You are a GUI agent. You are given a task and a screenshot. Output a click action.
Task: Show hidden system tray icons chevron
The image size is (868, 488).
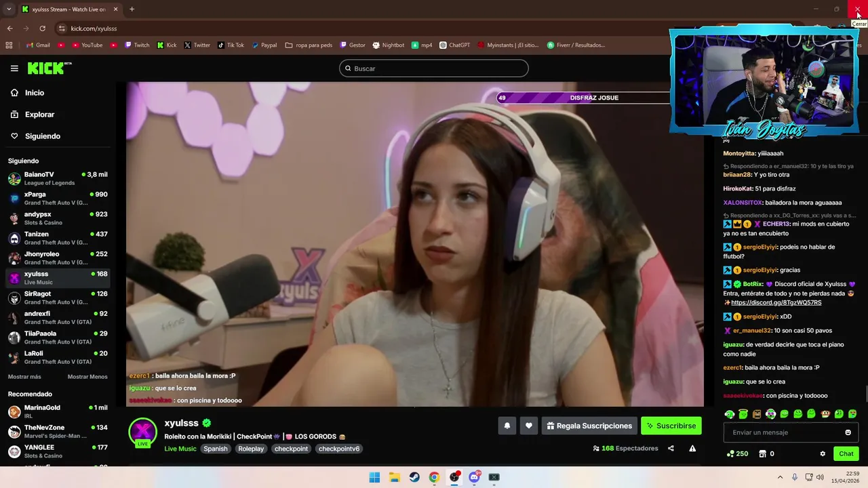click(x=780, y=477)
